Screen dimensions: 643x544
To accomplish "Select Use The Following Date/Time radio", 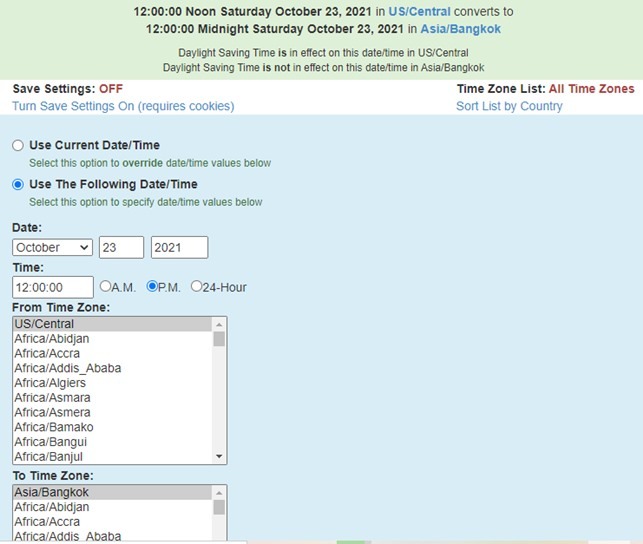I will pyautogui.click(x=18, y=184).
